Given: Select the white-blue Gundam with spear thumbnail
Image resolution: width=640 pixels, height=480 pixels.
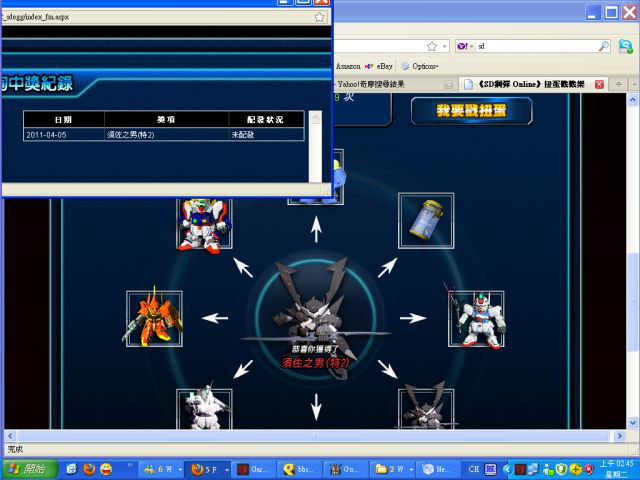Looking at the screenshot, I should [x=476, y=318].
